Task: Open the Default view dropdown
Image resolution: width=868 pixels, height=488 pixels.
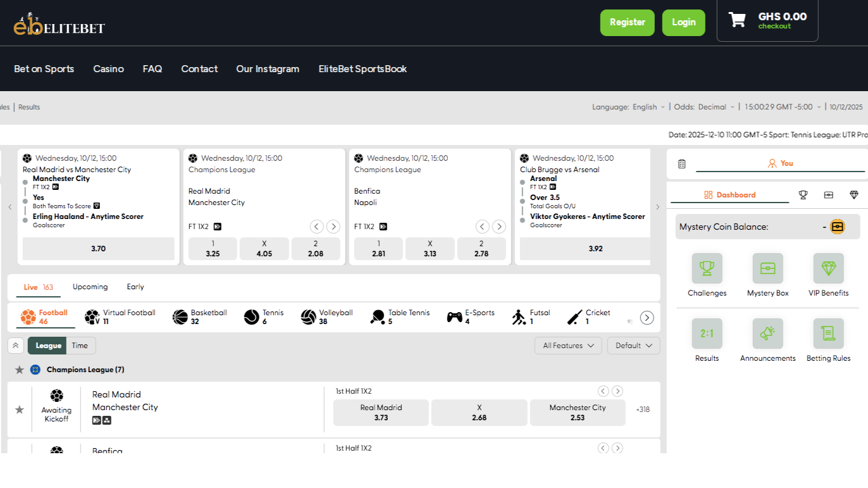Action: click(x=633, y=346)
